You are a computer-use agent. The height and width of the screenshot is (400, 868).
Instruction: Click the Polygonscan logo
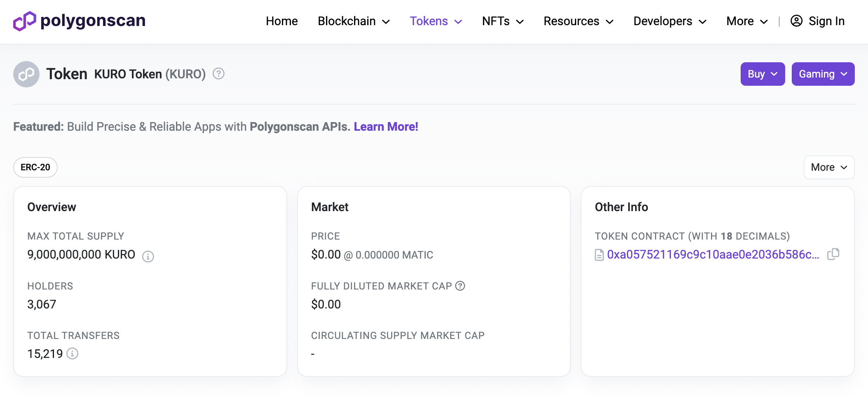(79, 21)
